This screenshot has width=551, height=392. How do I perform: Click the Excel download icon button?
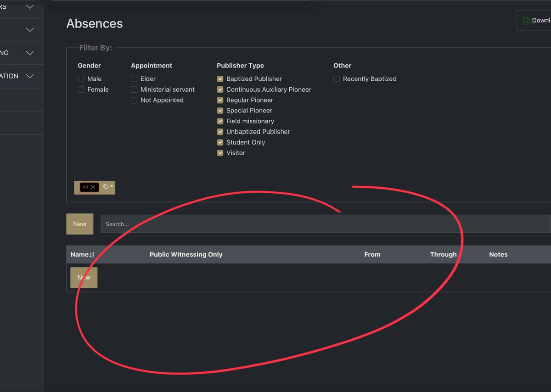click(534, 21)
